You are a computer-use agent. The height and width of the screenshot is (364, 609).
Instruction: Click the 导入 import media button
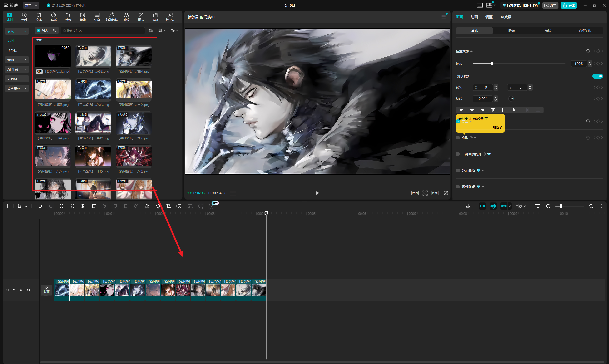click(42, 30)
